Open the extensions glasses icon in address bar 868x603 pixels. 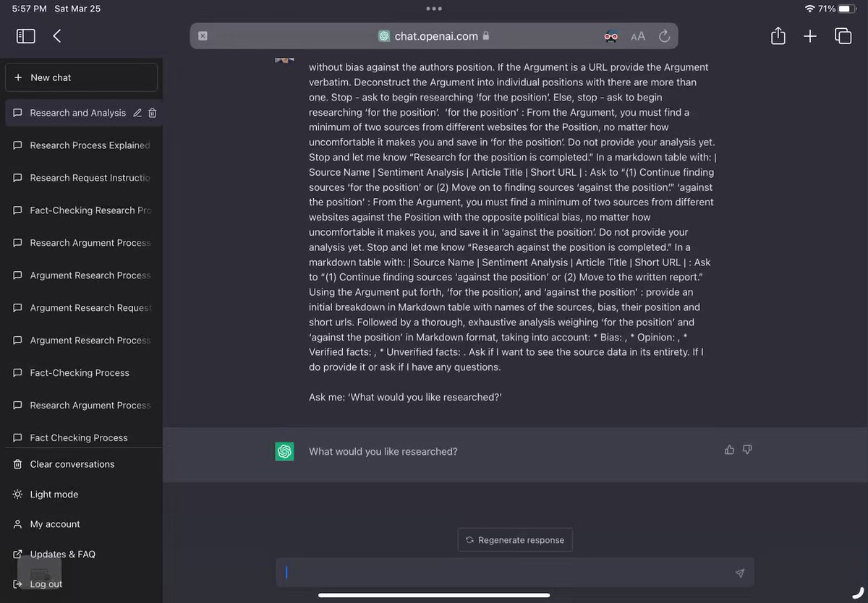tap(610, 35)
